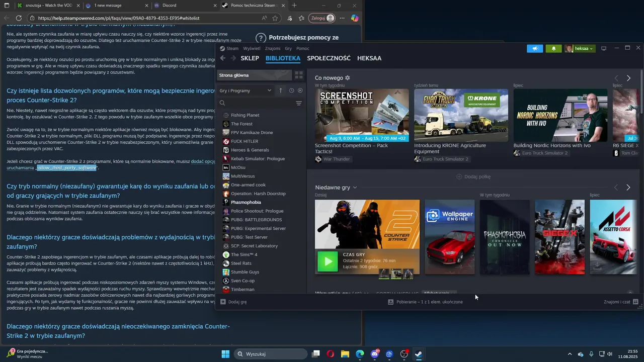Click Dodaj półkę add shelf
This screenshot has height=362, width=644.
pyautogui.click(x=473, y=176)
